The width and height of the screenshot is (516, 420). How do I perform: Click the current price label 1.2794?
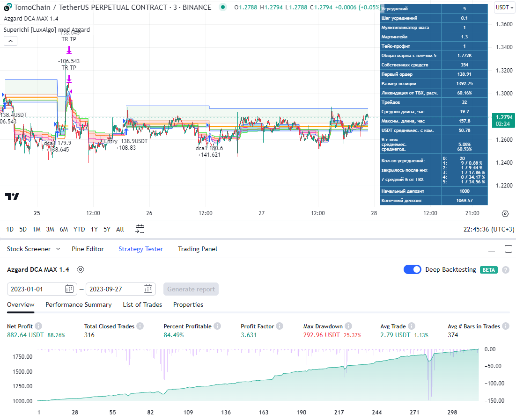503,120
